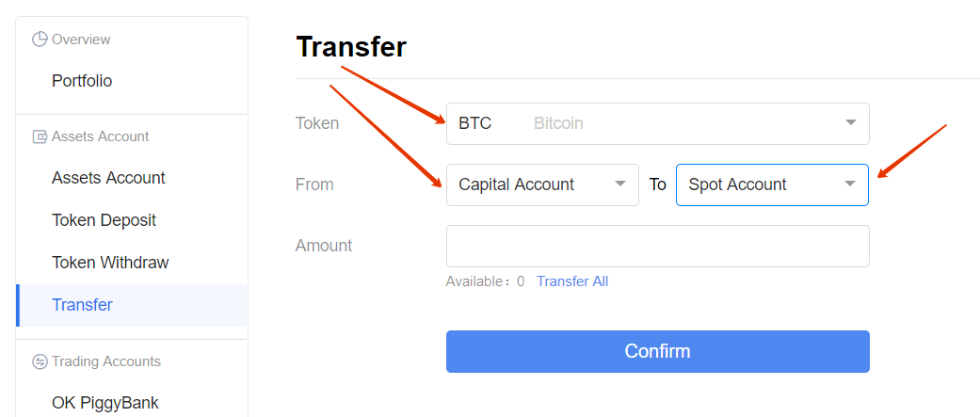Click into the Amount input field

(x=657, y=247)
